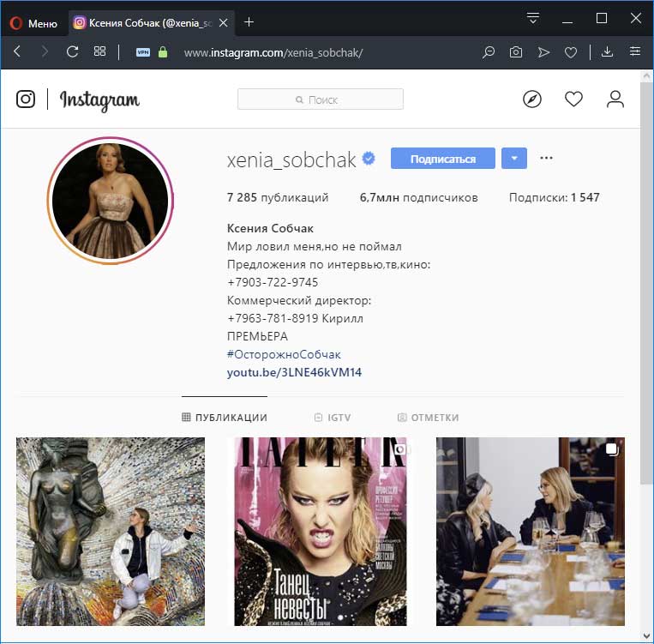The image size is (654, 644).
Task: Expand the suggestions dropdown arrow button
Action: pos(514,158)
